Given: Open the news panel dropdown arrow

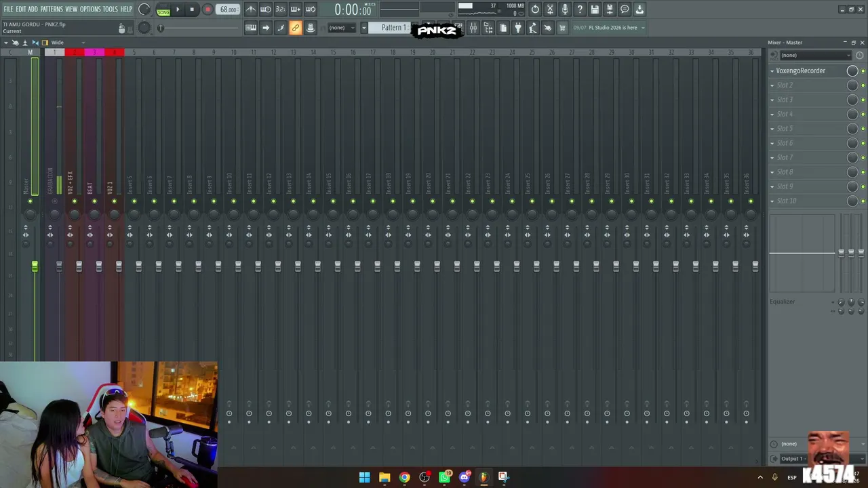Looking at the screenshot, I should (643, 28).
